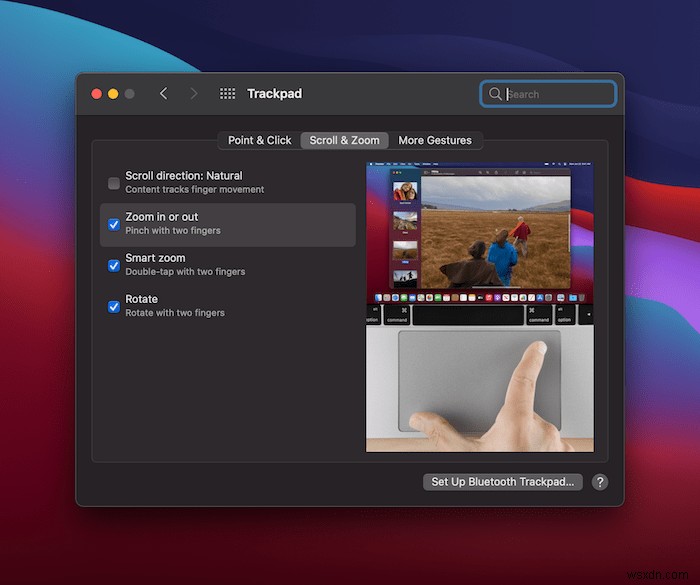Click the pinch gesture preview video

coord(480,307)
